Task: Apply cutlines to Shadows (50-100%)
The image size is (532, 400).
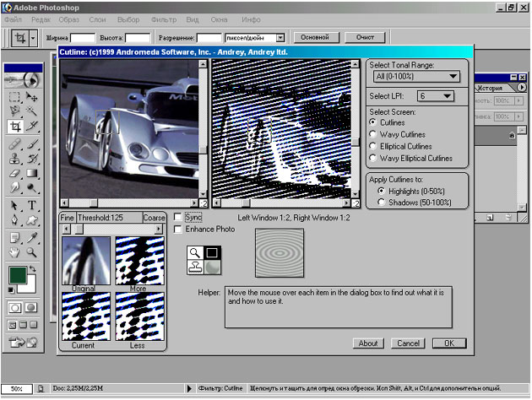Action: (382, 202)
